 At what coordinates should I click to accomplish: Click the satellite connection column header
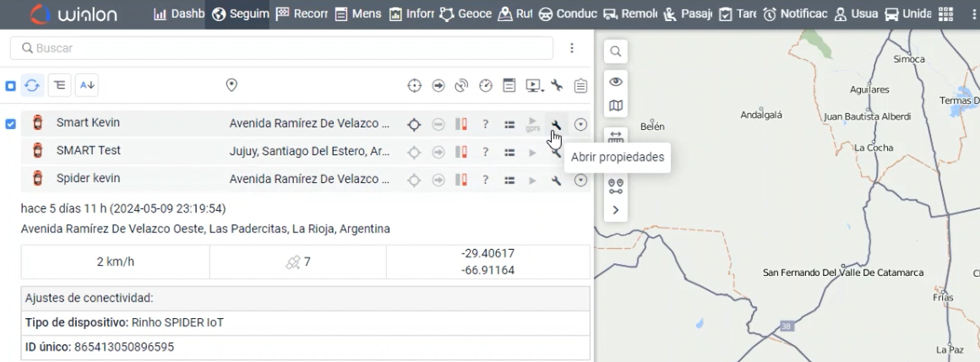(461, 85)
